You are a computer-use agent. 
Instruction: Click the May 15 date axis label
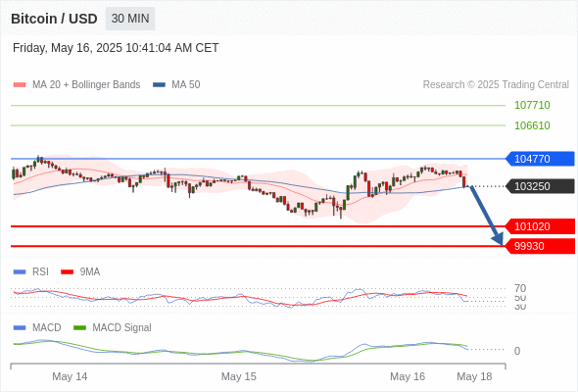point(238,376)
